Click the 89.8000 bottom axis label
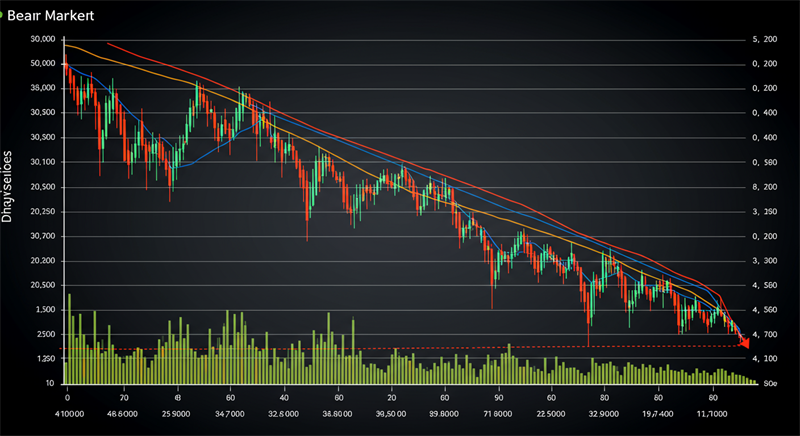This screenshot has width=800, height=436. [444, 412]
